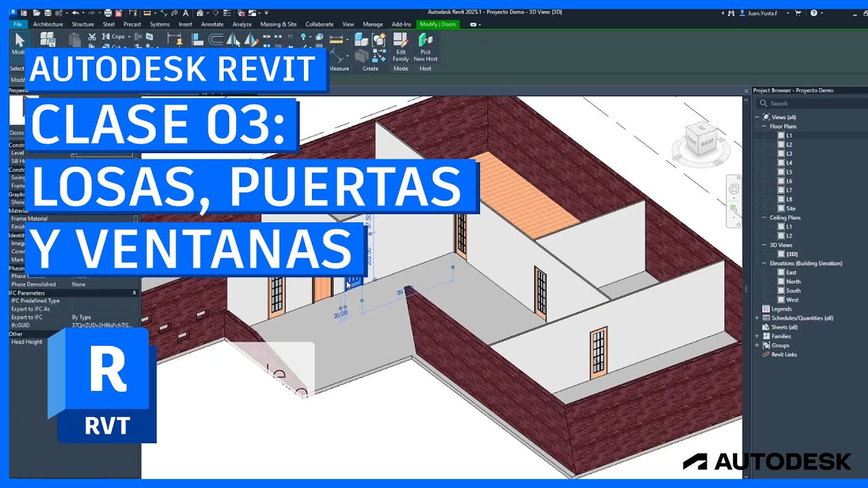Click the Frame Material browse button

[x=136, y=219]
